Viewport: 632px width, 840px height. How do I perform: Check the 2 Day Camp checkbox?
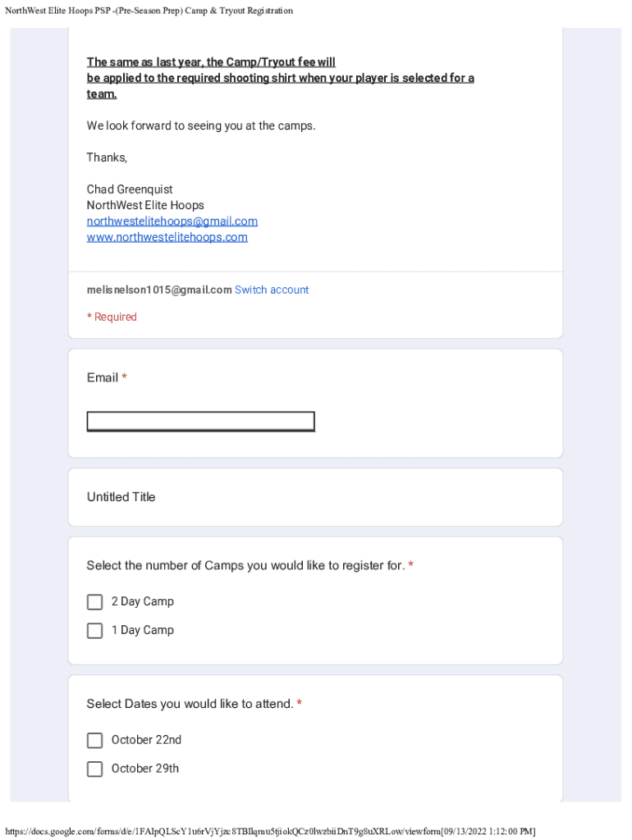[95, 602]
